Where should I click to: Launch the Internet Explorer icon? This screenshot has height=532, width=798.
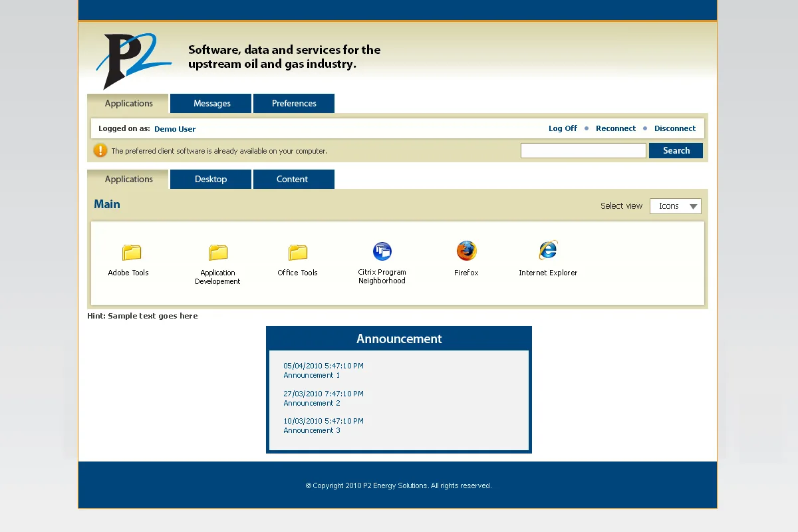pos(548,251)
